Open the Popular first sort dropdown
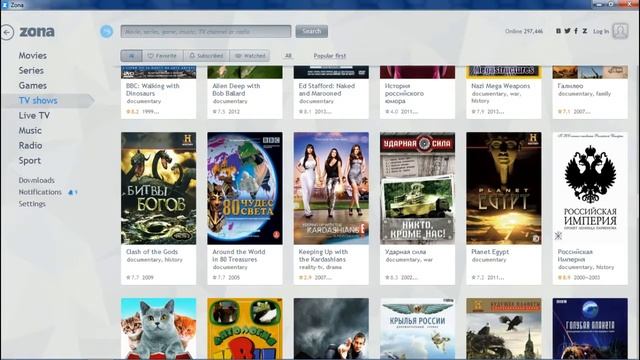 (x=329, y=56)
